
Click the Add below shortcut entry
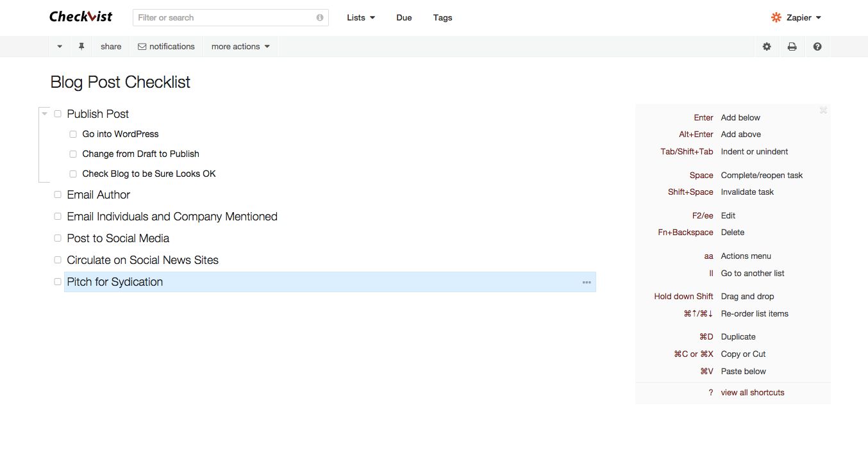pyautogui.click(x=740, y=118)
